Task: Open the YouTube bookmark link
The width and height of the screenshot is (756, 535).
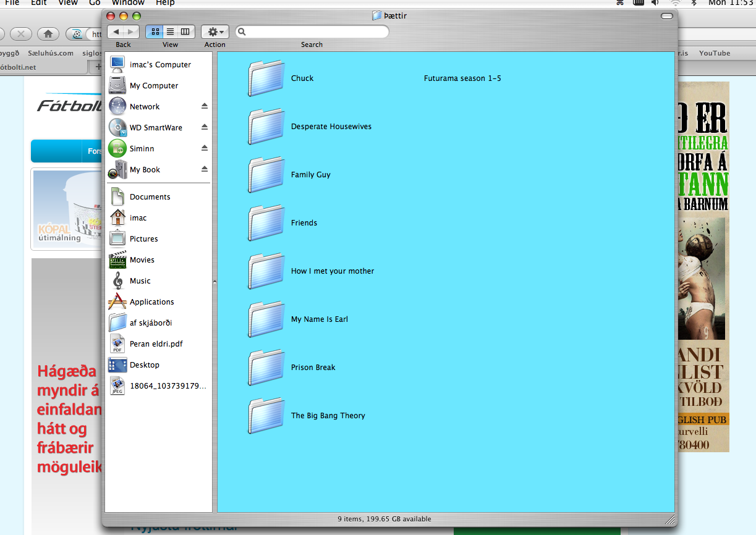Action: (x=714, y=53)
